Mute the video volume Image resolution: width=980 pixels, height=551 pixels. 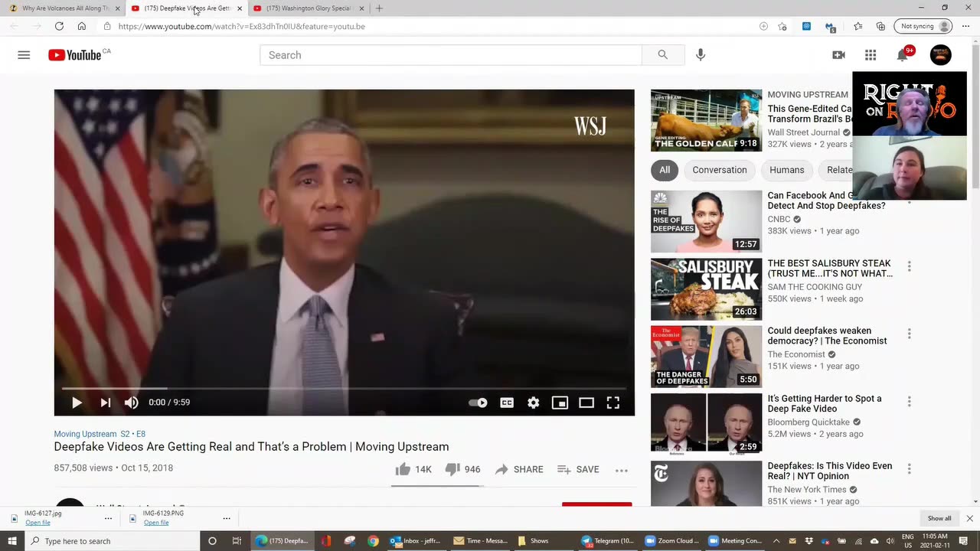pyautogui.click(x=132, y=403)
